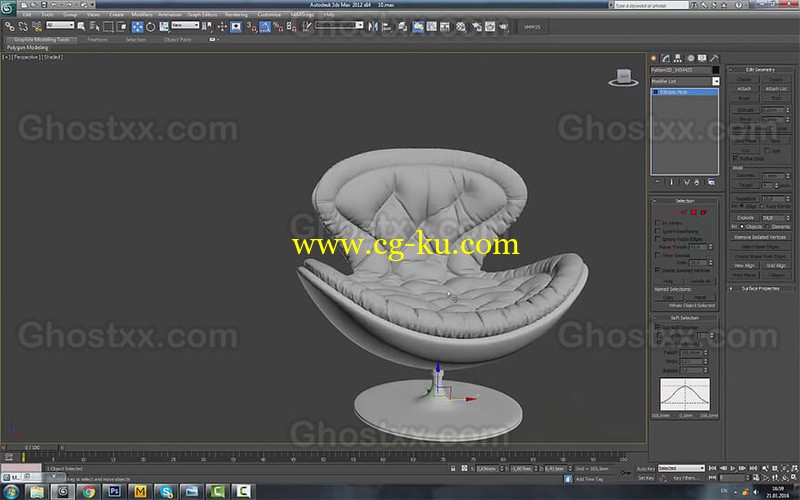Viewport: 800px width, 500px height.
Task: Select Editable Mesh in modifier stack
Action: (685, 92)
